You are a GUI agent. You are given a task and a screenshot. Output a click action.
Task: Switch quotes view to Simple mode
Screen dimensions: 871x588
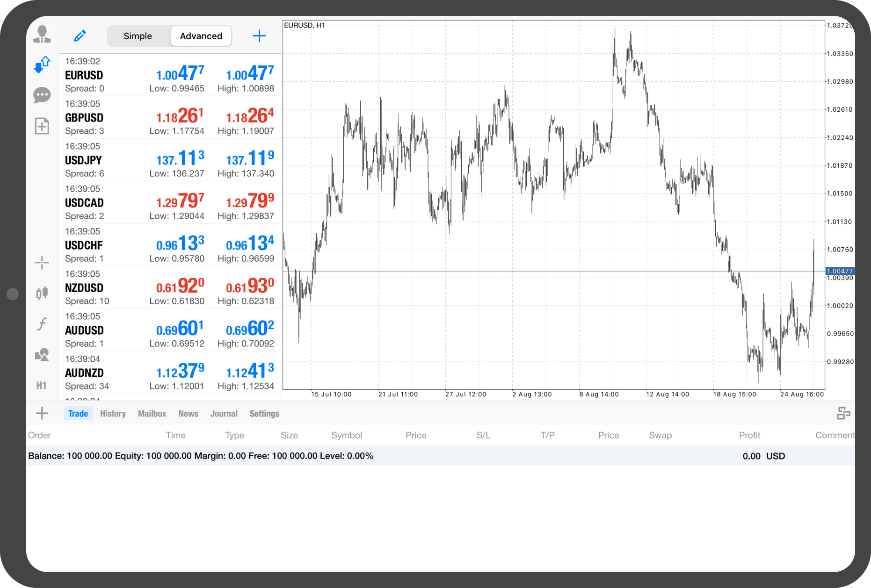(x=138, y=36)
